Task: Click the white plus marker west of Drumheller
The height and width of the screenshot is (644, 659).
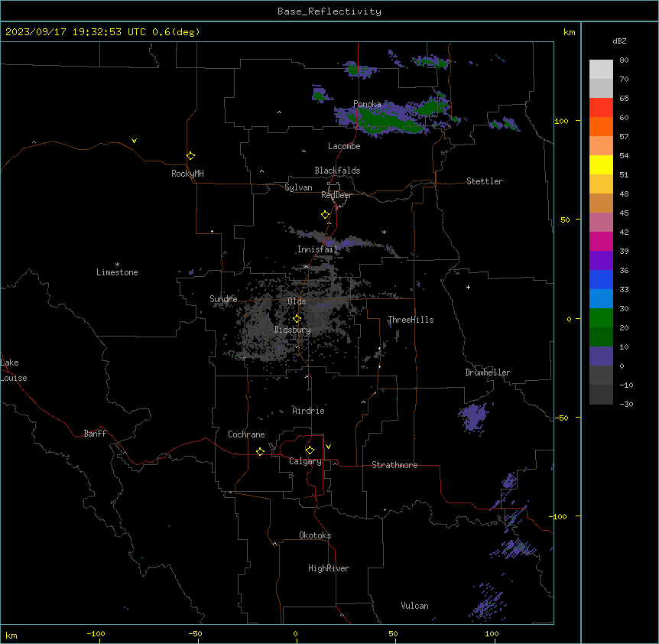Action: pyautogui.click(x=468, y=287)
